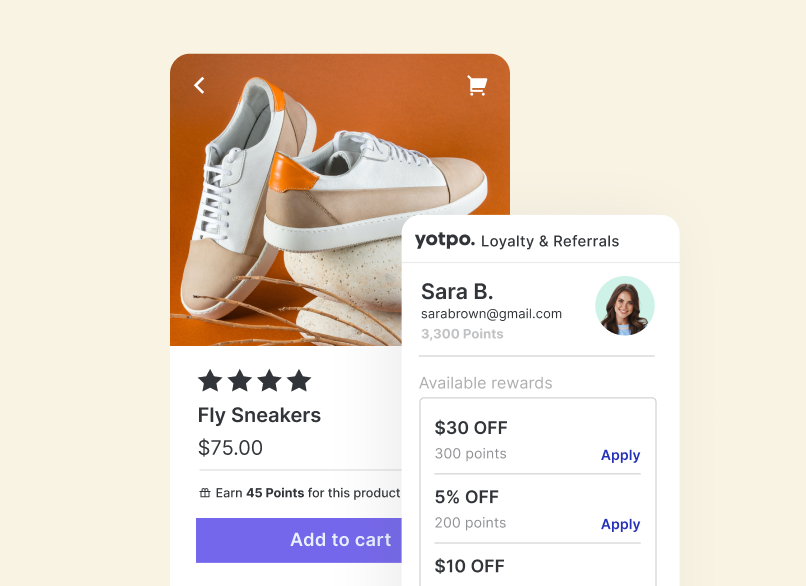Apply the $30 OFF reward
Image resolution: width=806 pixels, height=586 pixels.
pyautogui.click(x=620, y=455)
